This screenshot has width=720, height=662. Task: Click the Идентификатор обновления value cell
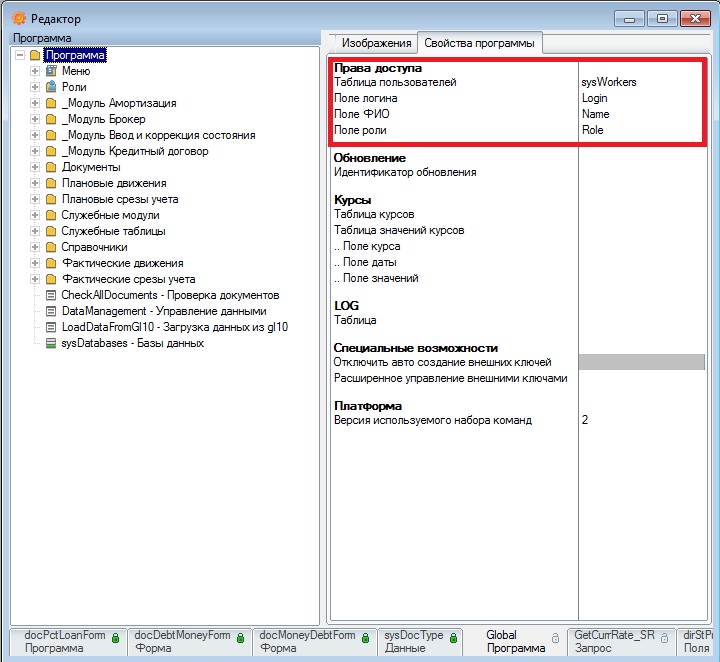click(641, 172)
